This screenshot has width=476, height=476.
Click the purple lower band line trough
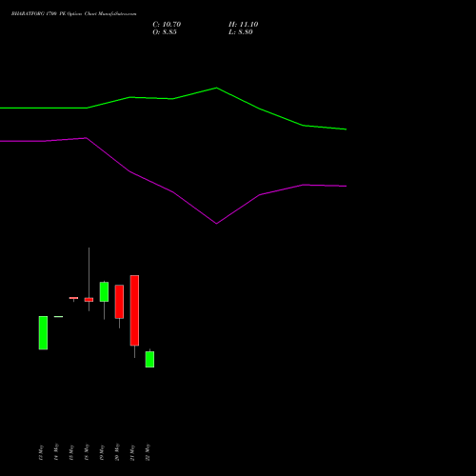point(216,224)
